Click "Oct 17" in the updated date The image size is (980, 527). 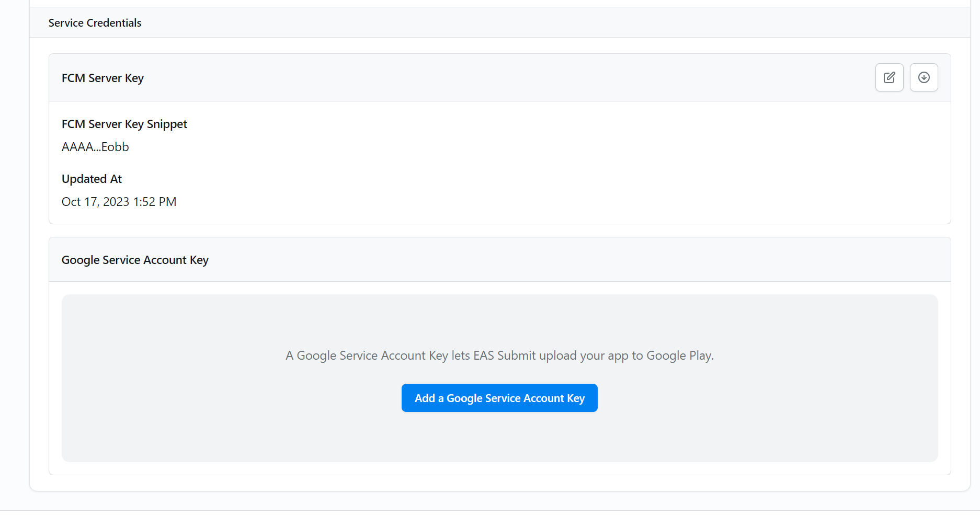tap(79, 202)
